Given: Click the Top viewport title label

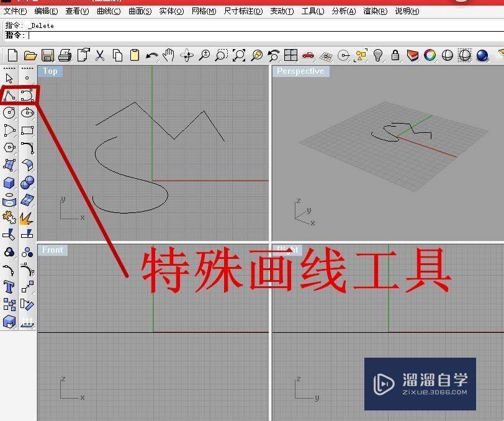Looking at the screenshot, I should pyautogui.click(x=50, y=71).
